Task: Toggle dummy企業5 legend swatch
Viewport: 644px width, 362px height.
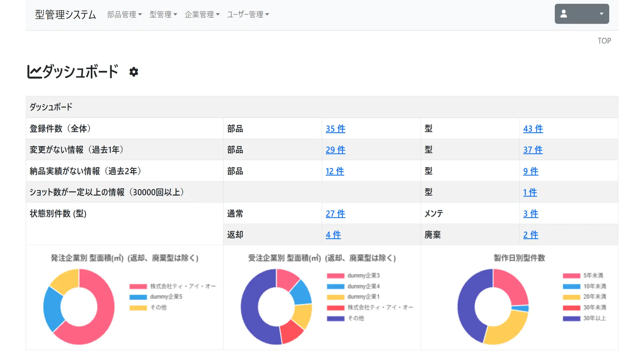Action: point(138,297)
